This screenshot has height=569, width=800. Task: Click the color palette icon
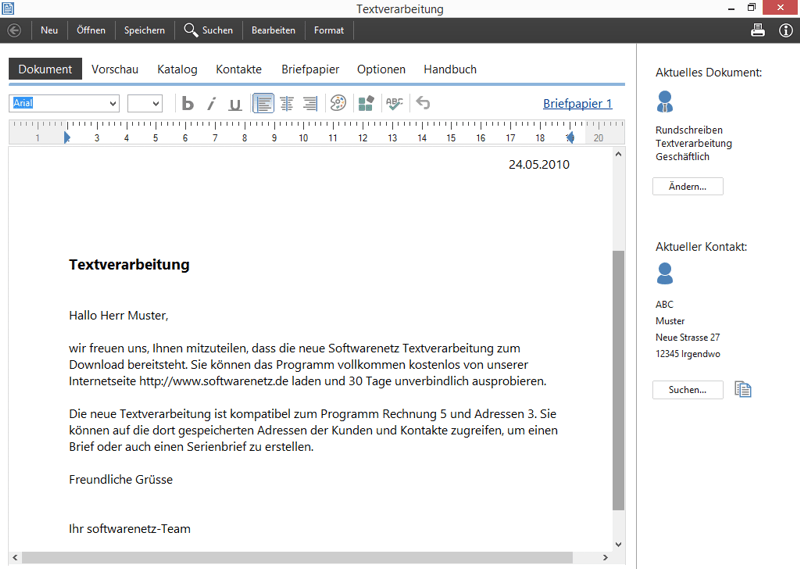click(x=338, y=103)
